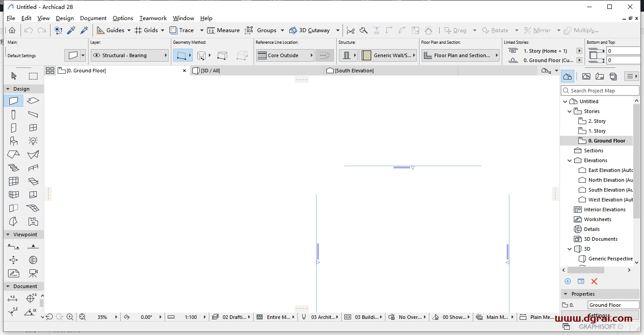This screenshot has width=644, height=335.
Task: Select the Section tool
Action: pos(13,247)
